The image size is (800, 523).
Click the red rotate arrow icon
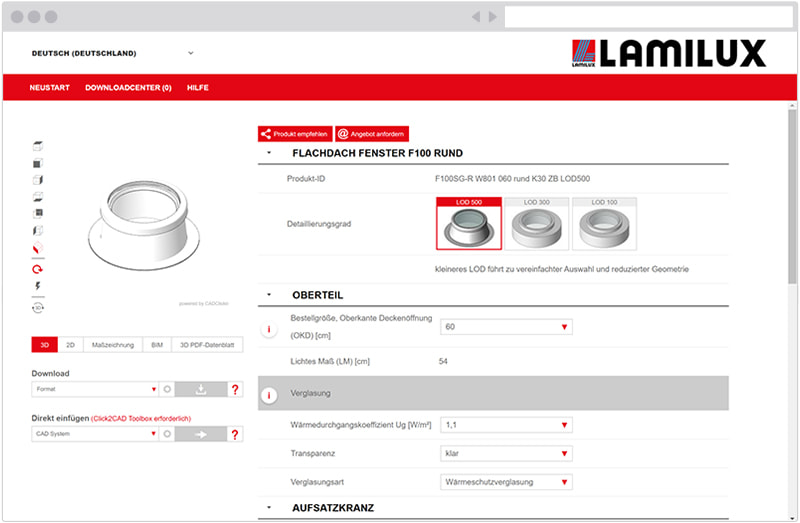[x=38, y=269]
